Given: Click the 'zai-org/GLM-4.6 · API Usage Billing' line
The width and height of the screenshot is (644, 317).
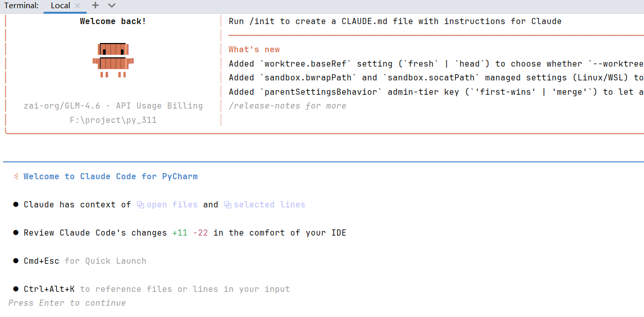Looking at the screenshot, I should [x=113, y=106].
